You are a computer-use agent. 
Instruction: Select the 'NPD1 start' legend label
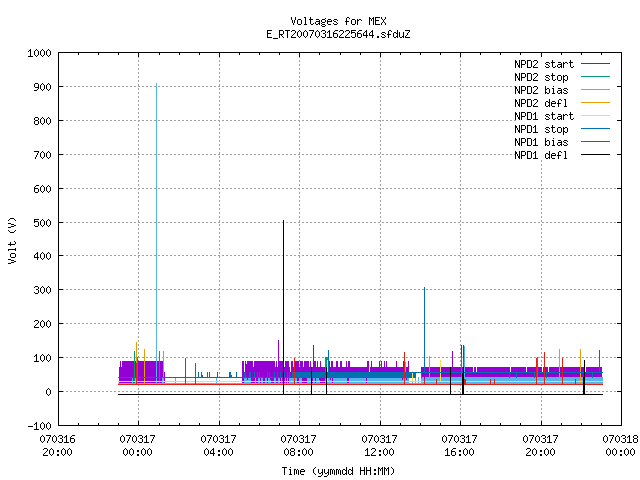(x=544, y=116)
